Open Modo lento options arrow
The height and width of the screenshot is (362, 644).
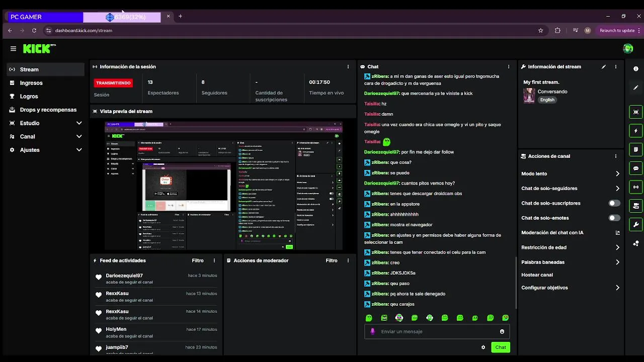(618, 174)
